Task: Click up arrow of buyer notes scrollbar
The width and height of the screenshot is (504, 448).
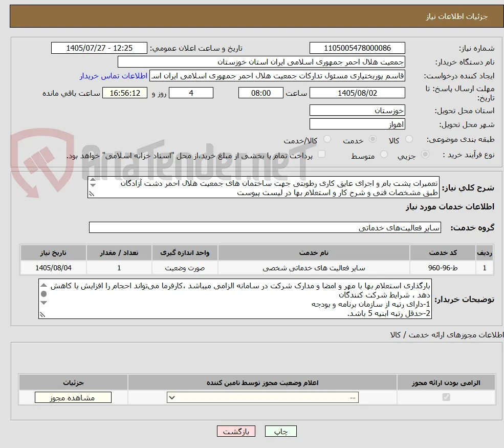Action: pos(44,285)
